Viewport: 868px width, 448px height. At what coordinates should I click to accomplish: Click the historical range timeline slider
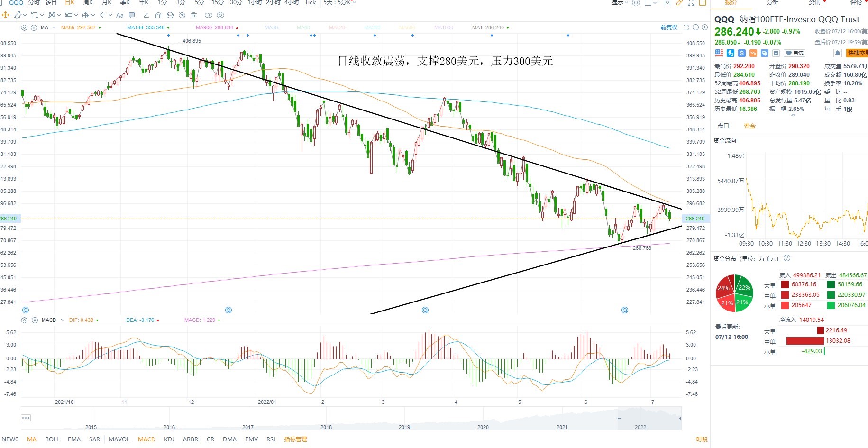351,418
